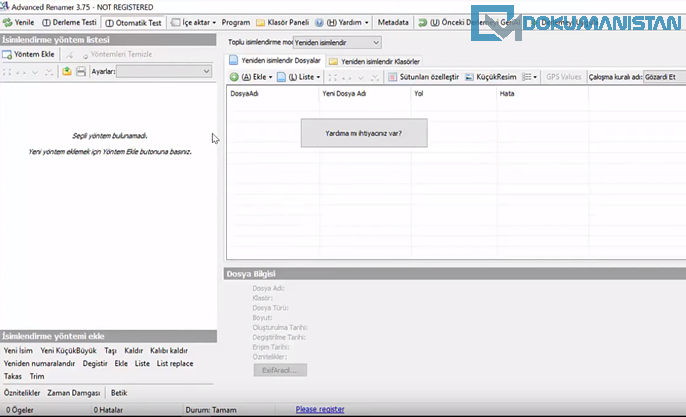Open the list view mode dropdown icon
Image resolution: width=686 pixels, height=417 pixels.
529,77
